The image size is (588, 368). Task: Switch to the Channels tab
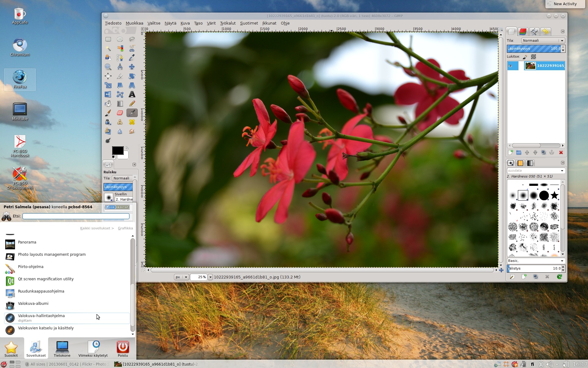point(523,31)
